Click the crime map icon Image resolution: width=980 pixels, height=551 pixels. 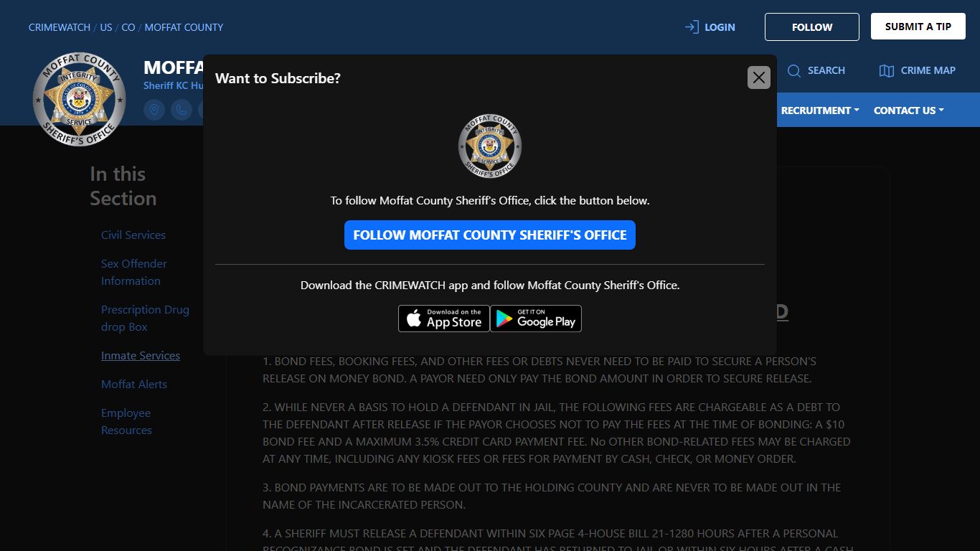tap(887, 70)
